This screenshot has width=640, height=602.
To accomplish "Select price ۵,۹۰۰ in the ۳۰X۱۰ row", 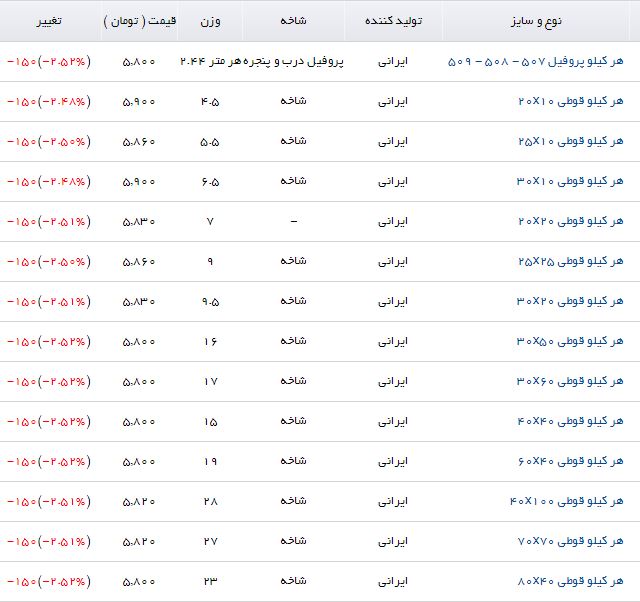I will click(x=139, y=182).
